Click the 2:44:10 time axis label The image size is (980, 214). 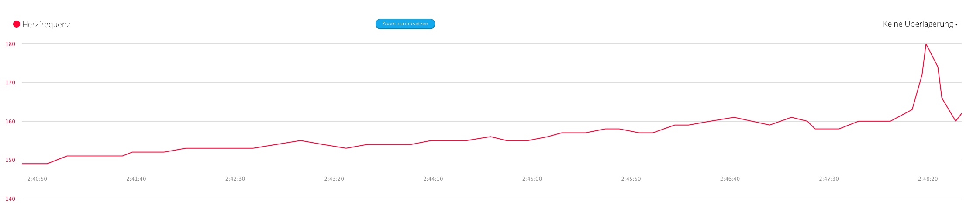coord(433,179)
